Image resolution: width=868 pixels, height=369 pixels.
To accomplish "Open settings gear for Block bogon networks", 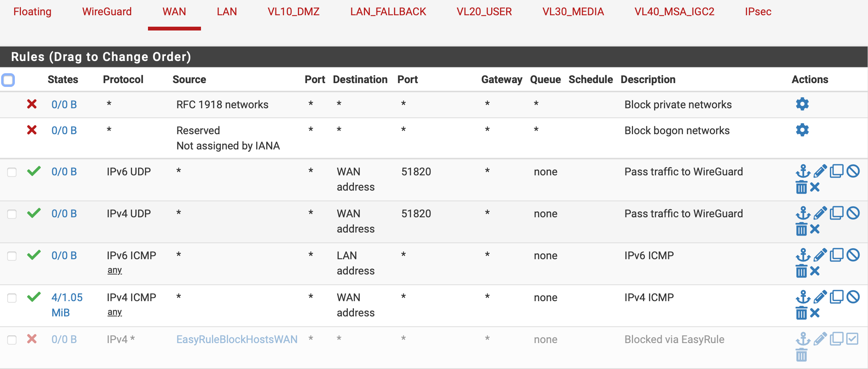I will pyautogui.click(x=802, y=130).
